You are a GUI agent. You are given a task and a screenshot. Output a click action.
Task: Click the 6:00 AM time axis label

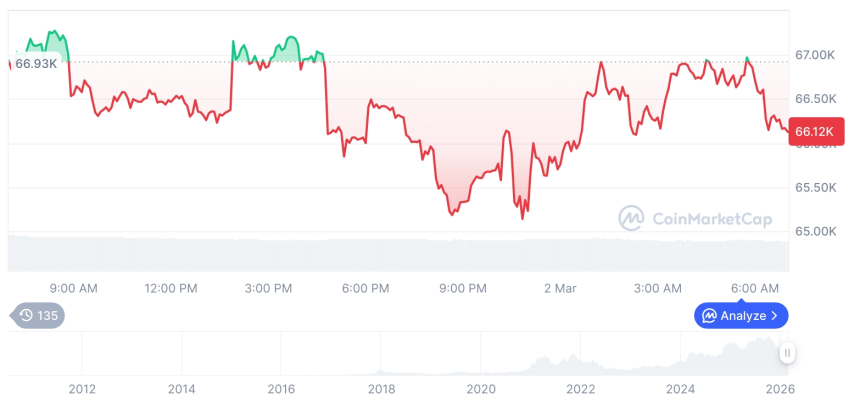(x=756, y=289)
